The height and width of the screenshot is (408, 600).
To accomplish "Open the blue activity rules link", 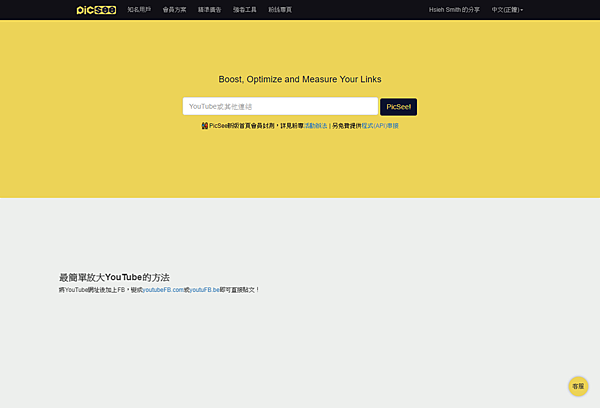I will (x=316, y=126).
